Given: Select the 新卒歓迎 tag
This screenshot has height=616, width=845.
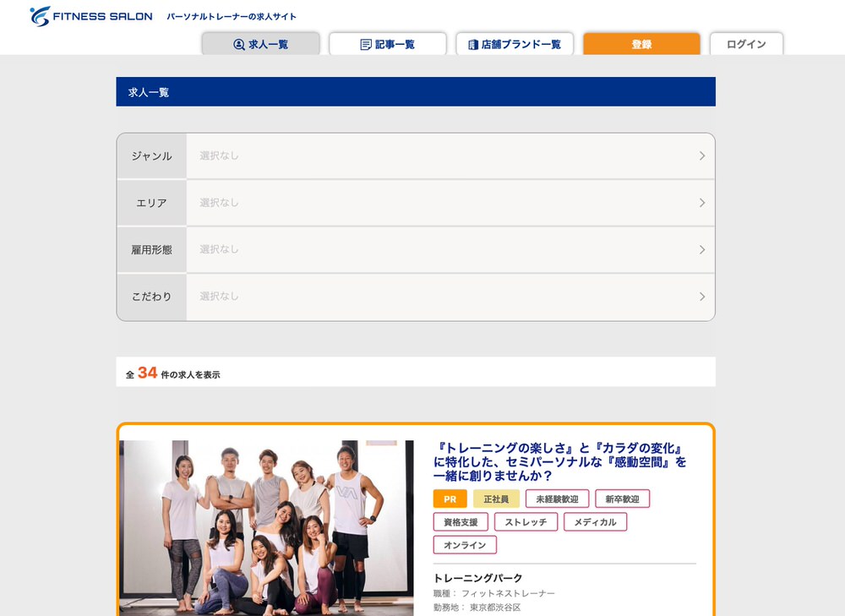Looking at the screenshot, I should pyautogui.click(x=622, y=499).
